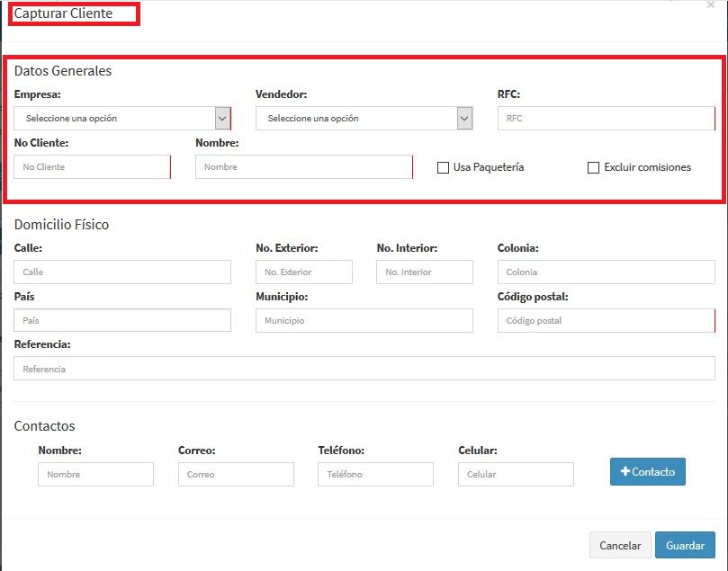Expand the Vendedor dropdown list
This screenshot has width=728, height=571.
point(364,119)
